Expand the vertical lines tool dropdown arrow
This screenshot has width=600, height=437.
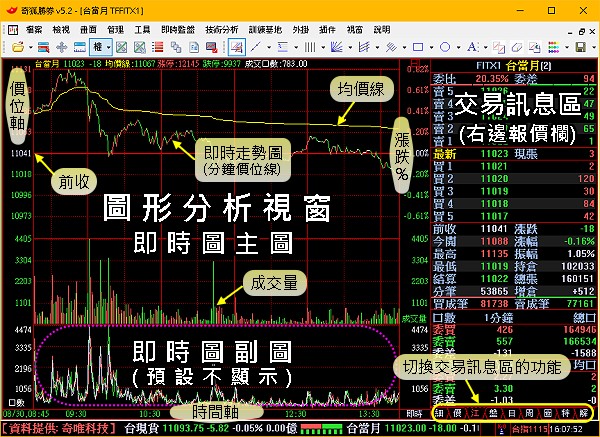pos(323,48)
